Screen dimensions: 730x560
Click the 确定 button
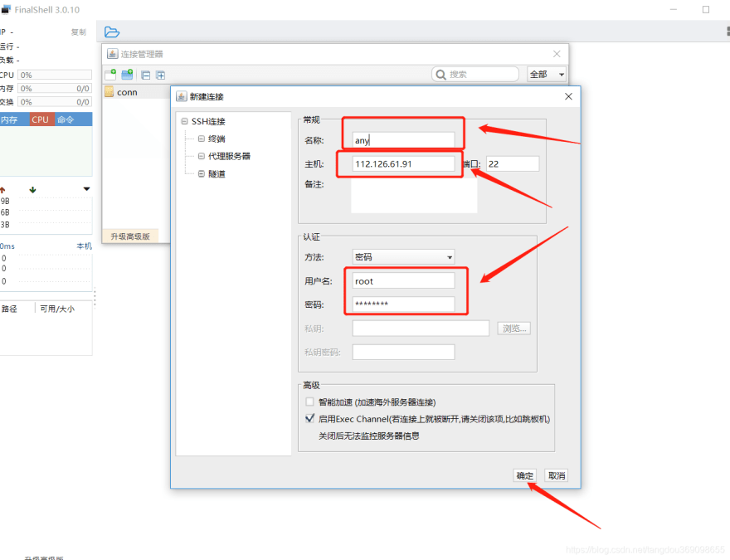[x=524, y=475]
